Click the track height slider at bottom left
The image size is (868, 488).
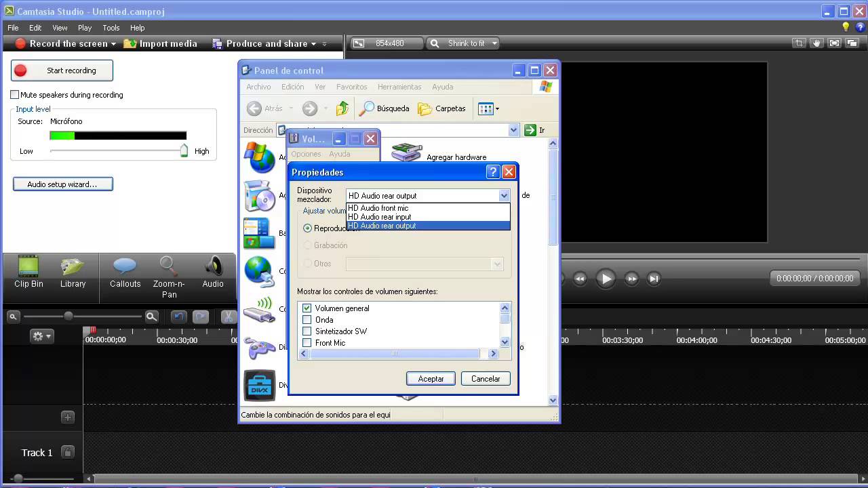coord(18,479)
